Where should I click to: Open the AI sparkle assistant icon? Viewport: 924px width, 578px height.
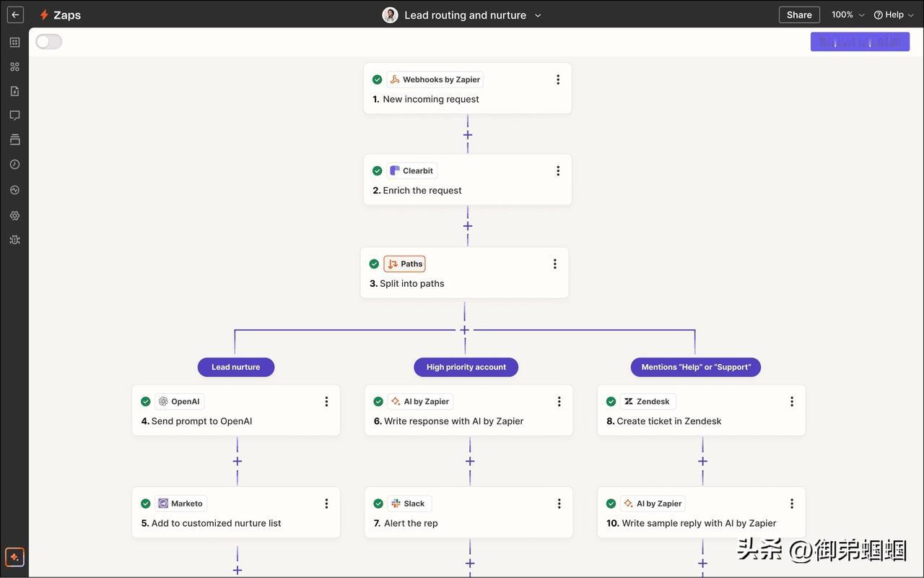click(14, 557)
